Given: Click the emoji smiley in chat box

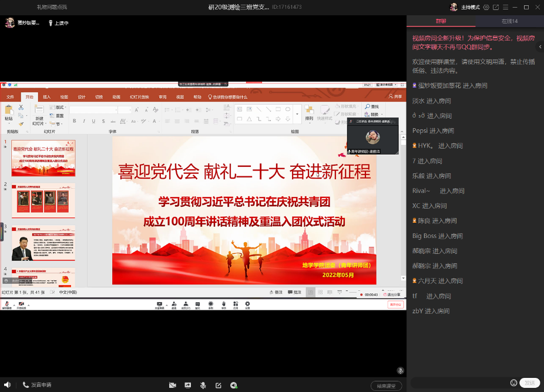Looking at the screenshot, I should tap(513, 383).
